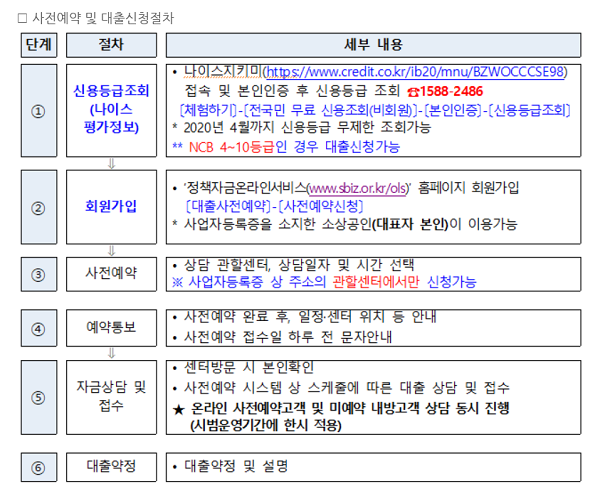This screenshot has height=496, width=600.
Task: Click the [대출사전예약] bracketed menu text
Action: (227, 205)
